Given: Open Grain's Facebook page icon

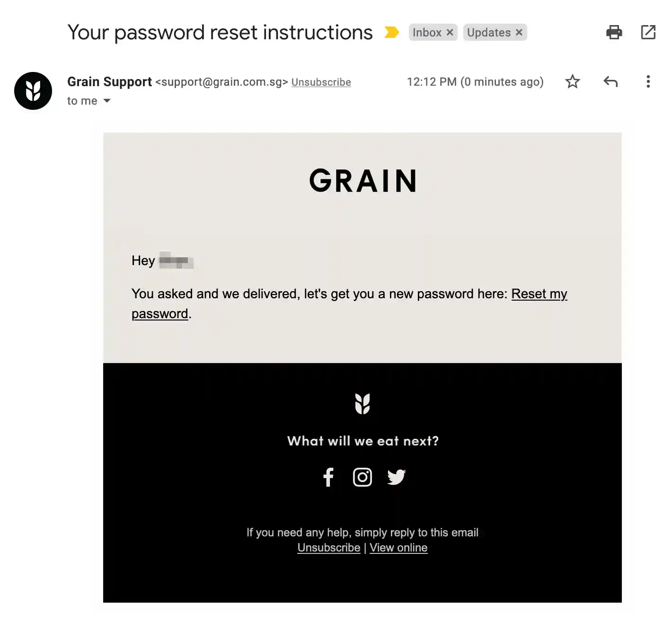Looking at the screenshot, I should (328, 477).
